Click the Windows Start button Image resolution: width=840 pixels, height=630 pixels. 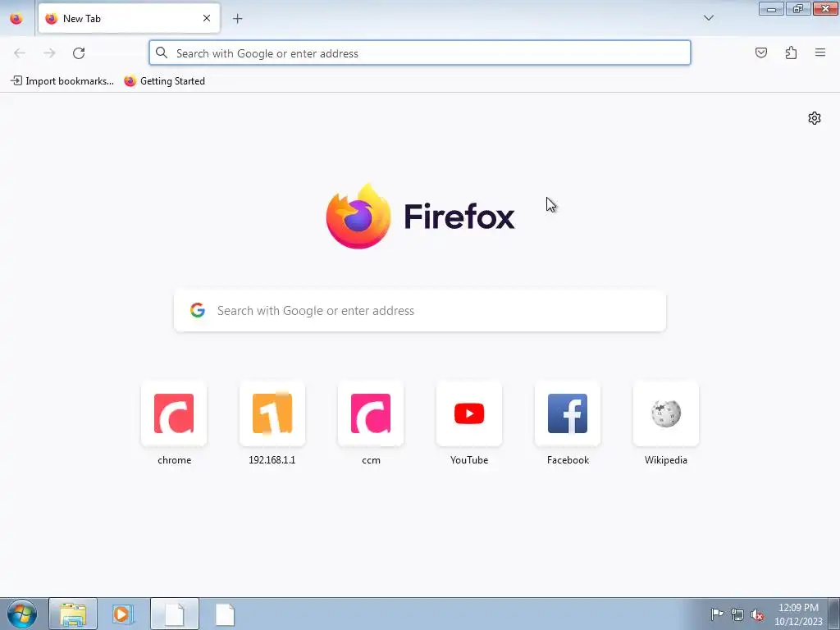22,614
